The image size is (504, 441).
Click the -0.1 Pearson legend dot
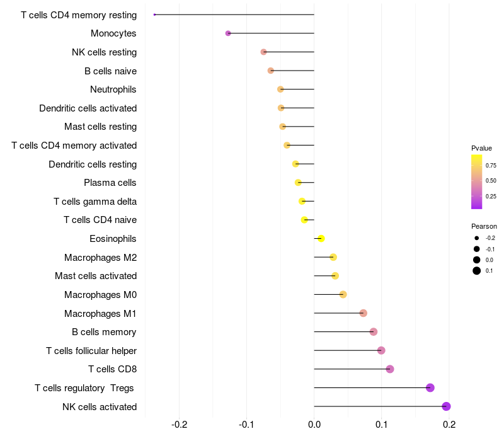coord(477,249)
